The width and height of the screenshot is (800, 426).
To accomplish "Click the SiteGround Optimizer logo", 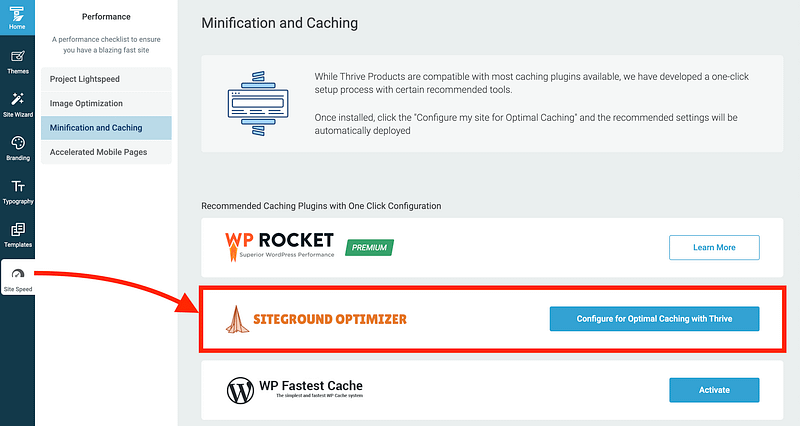I will pyautogui.click(x=316, y=319).
